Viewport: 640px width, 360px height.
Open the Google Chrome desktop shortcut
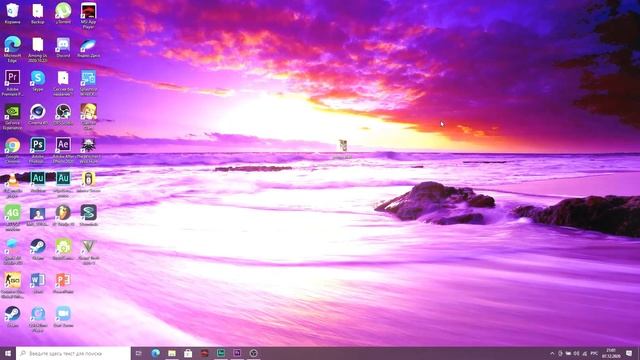click(x=12, y=146)
